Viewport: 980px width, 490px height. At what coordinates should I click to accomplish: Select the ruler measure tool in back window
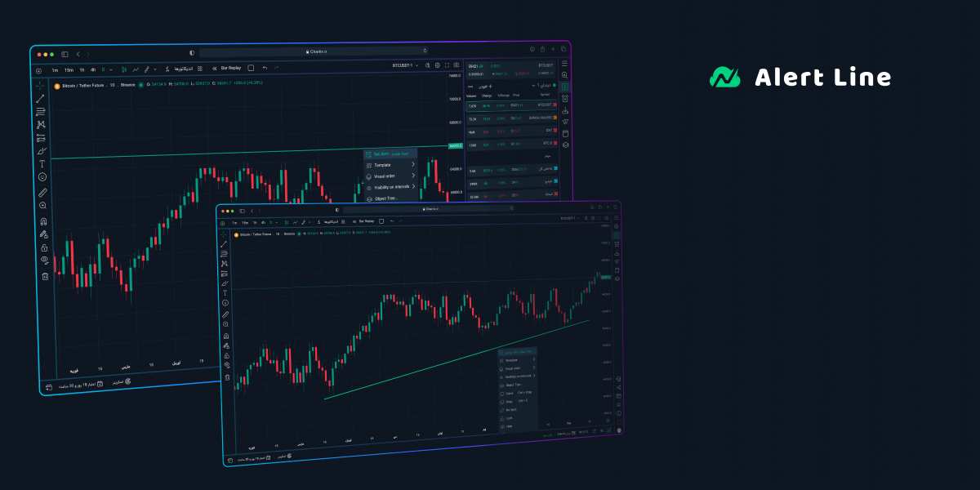point(42,193)
